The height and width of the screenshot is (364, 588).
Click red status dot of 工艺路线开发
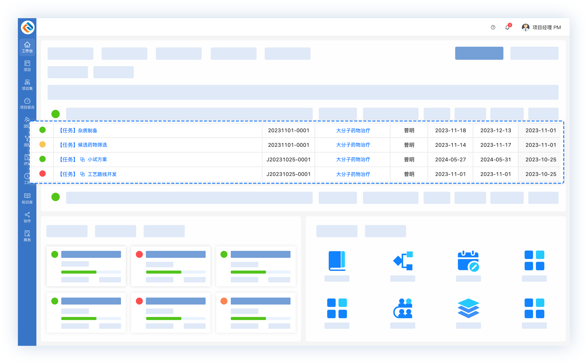(x=43, y=174)
